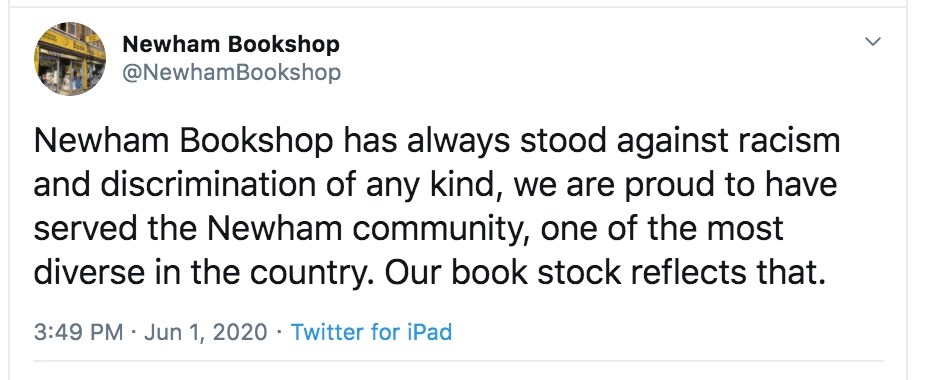Click the Newham Bookshop display name
The height and width of the screenshot is (380, 936).
point(230,44)
